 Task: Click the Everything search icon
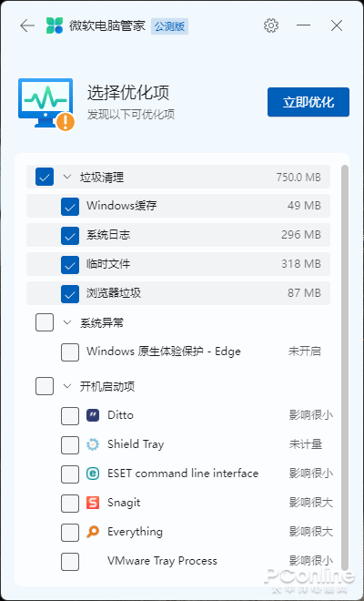point(93,532)
